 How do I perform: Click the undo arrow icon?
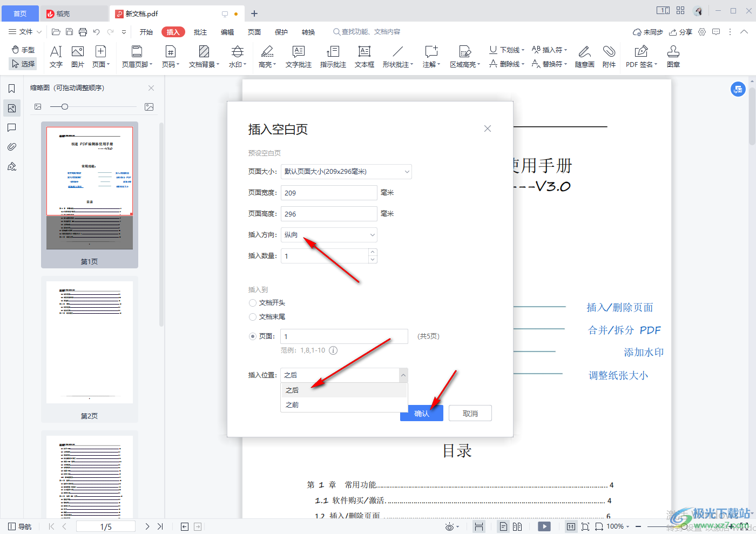[97, 32]
